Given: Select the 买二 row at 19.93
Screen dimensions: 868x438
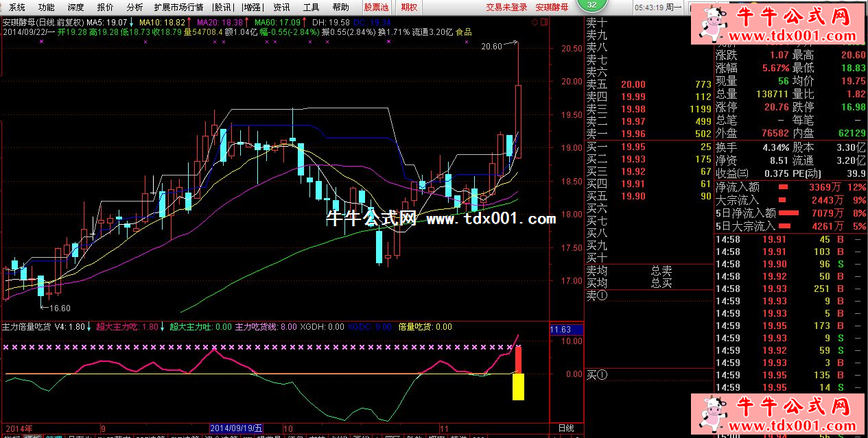Looking at the screenshot, I should tap(650, 159).
